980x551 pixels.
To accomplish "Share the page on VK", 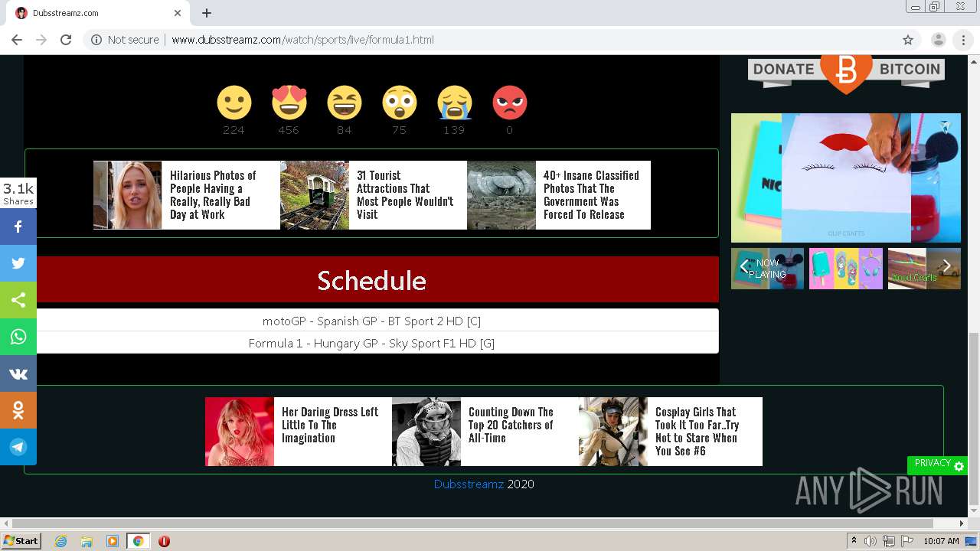I will pyautogui.click(x=18, y=373).
